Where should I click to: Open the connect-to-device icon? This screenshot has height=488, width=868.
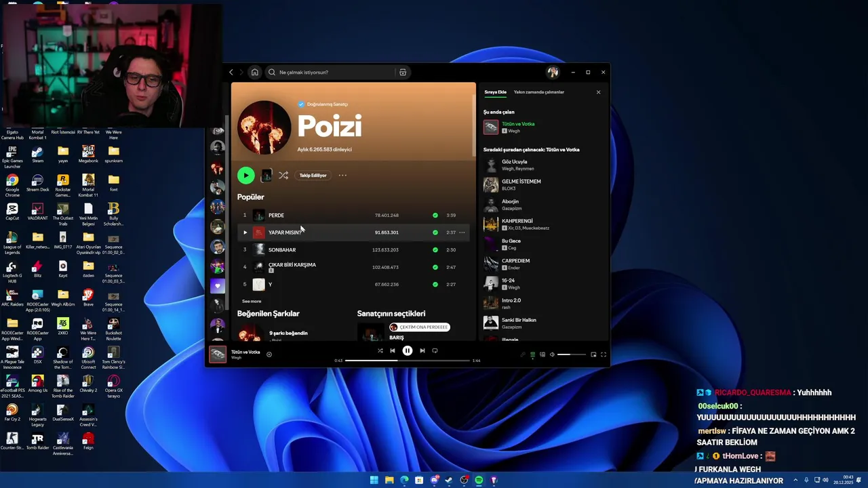point(542,354)
